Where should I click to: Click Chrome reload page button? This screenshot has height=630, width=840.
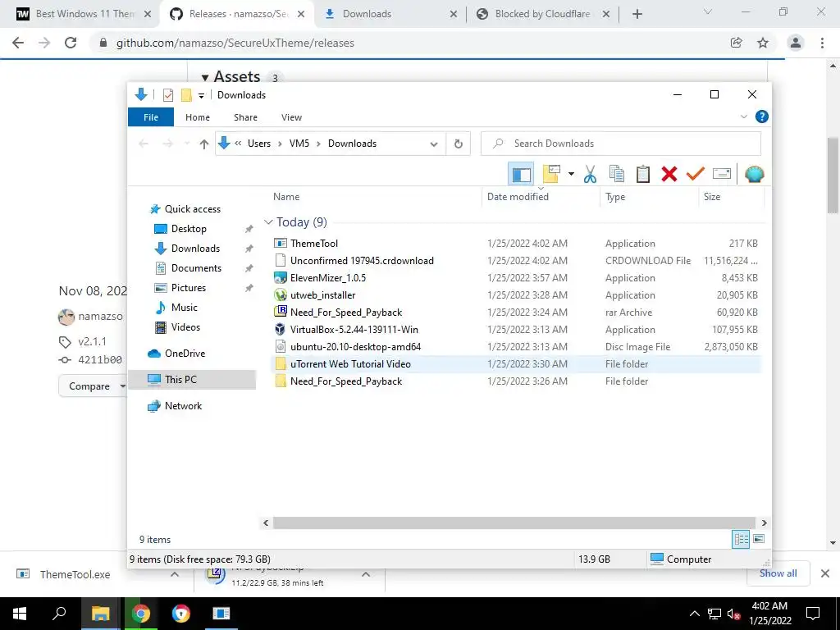click(x=71, y=43)
